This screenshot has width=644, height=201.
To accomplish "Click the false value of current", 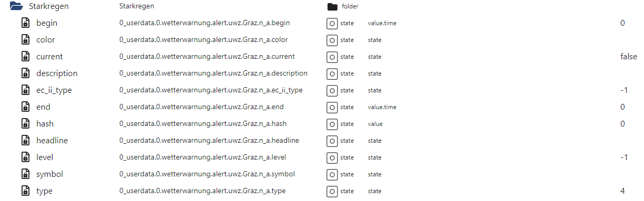I will tap(629, 57).
